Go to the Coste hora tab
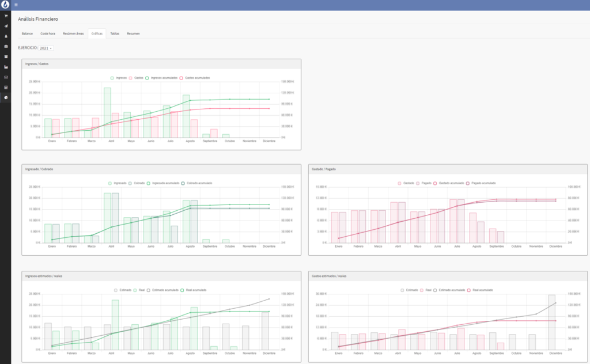 click(x=48, y=33)
